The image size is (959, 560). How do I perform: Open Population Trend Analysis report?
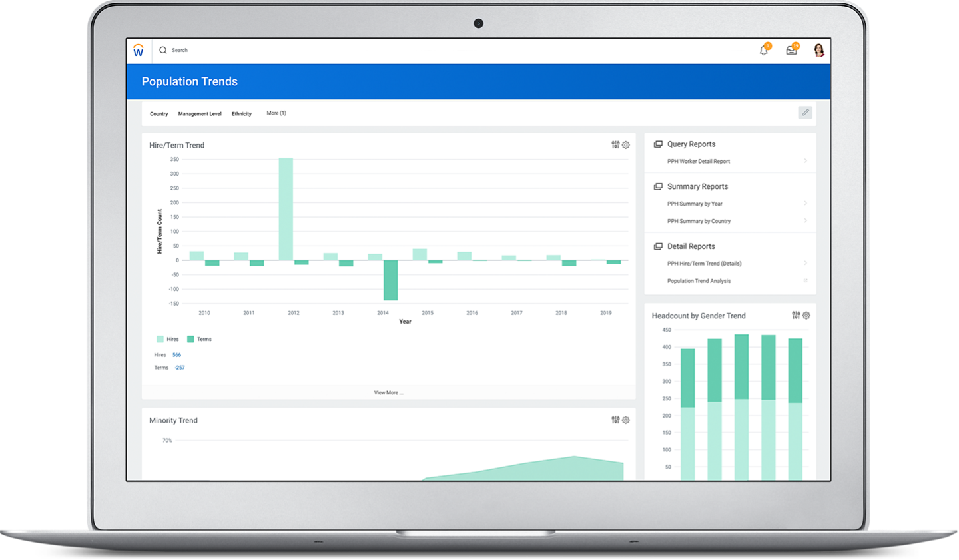701,280
